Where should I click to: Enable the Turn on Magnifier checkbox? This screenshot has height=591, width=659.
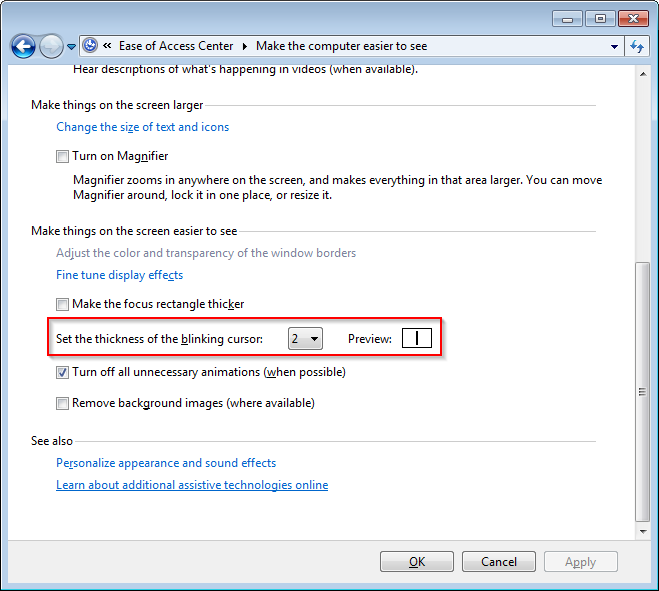(x=62, y=157)
